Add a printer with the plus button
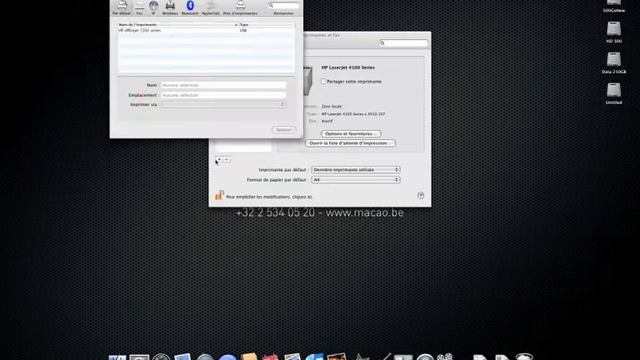This screenshot has height=360, width=640. point(219,160)
